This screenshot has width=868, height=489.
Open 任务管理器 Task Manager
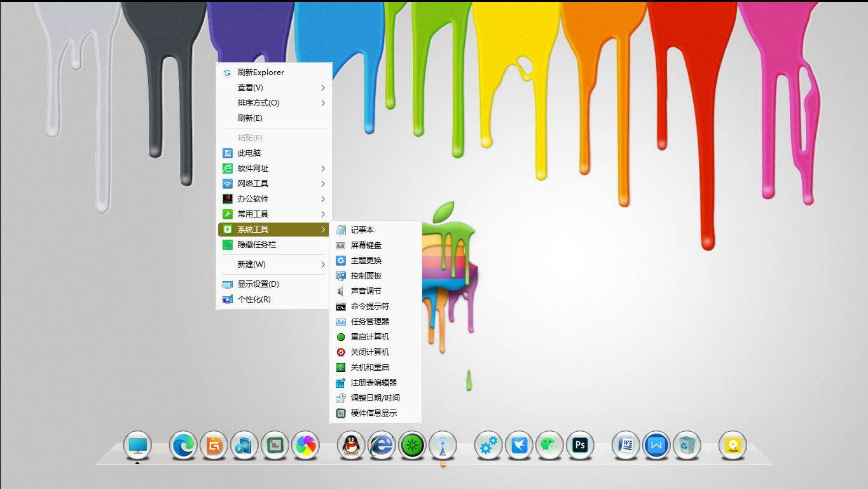coord(375,322)
